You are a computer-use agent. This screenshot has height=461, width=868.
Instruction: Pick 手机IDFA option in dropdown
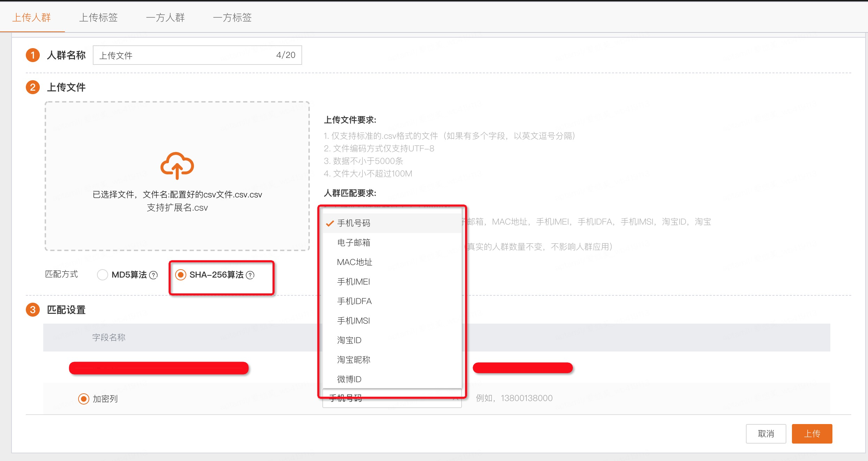(354, 301)
